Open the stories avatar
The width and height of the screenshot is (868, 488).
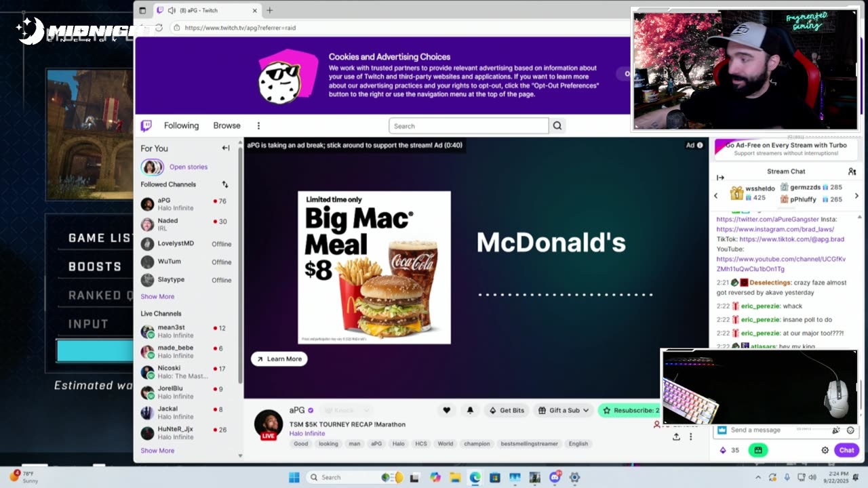pos(152,167)
